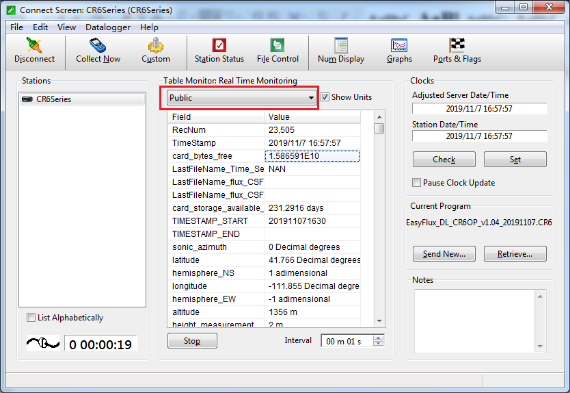Viewport: 570px width, 393px height.
Task: Open the Datalogger menu
Action: (108, 27)
